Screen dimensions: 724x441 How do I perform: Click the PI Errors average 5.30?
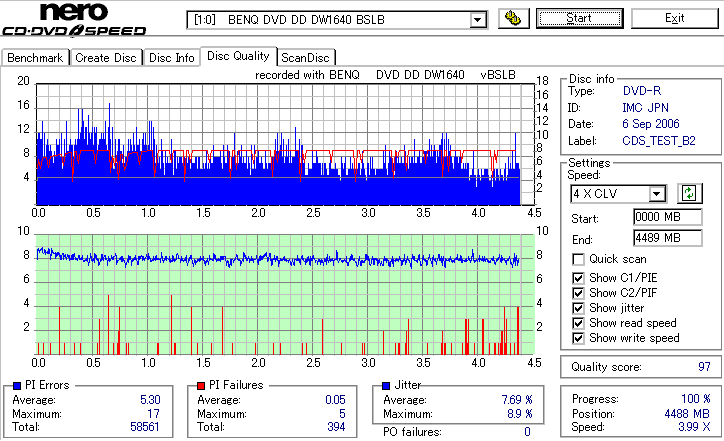[x=150, y=399]
